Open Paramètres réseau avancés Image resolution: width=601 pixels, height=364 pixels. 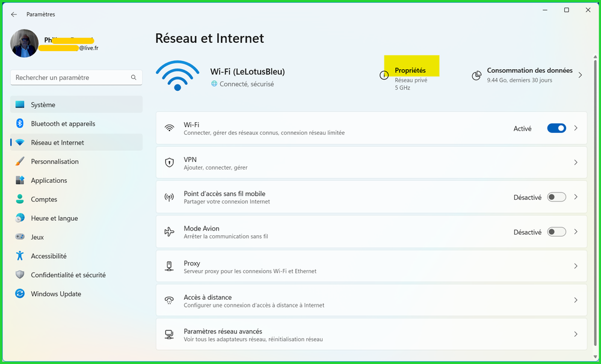click(x=371, y=335)
